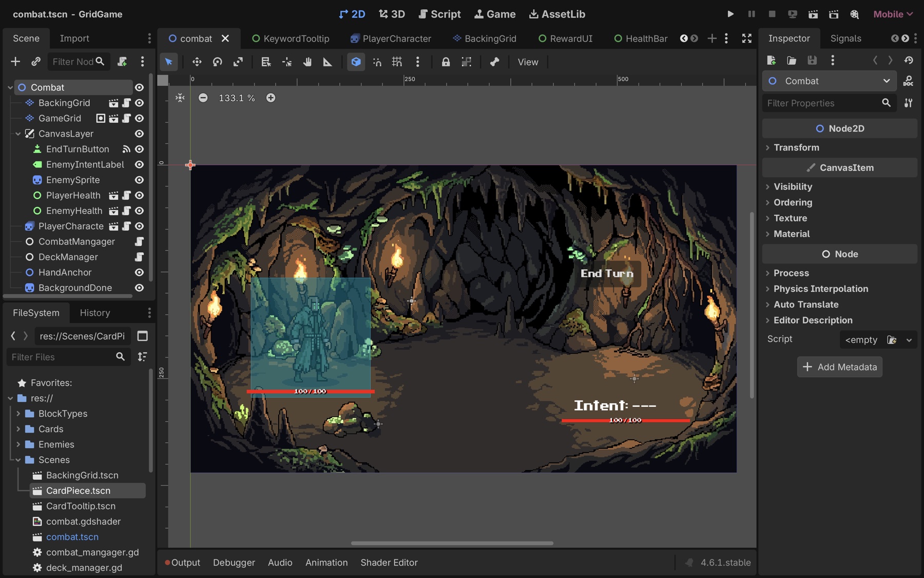
Task: Lock the selected node
Action: 446,62
